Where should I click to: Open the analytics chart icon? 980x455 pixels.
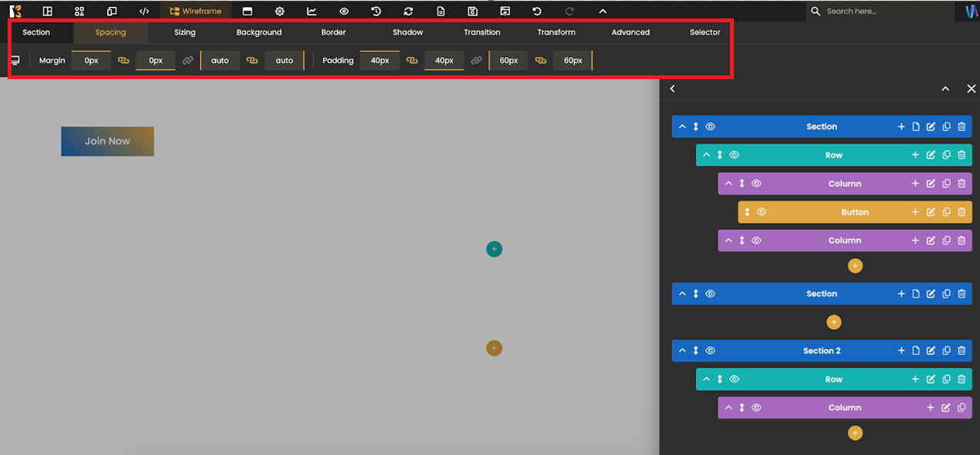pyautogui.click(x=312, y=12)
